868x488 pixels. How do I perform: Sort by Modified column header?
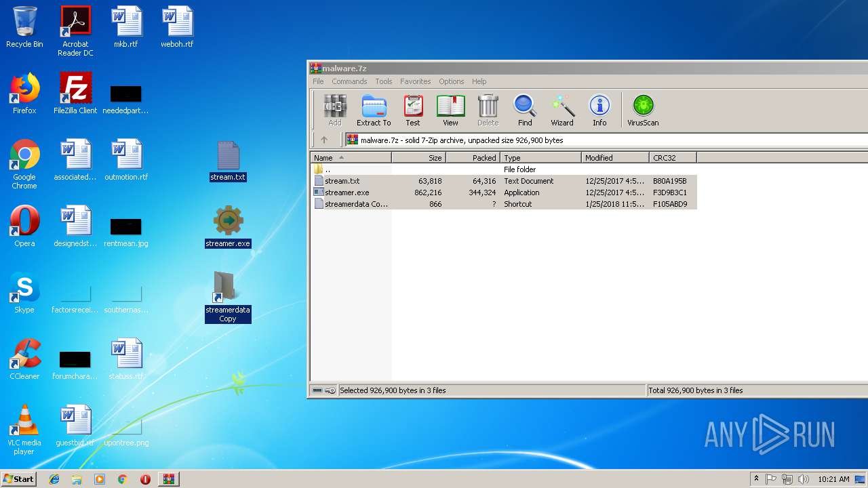tap(615, 157)
